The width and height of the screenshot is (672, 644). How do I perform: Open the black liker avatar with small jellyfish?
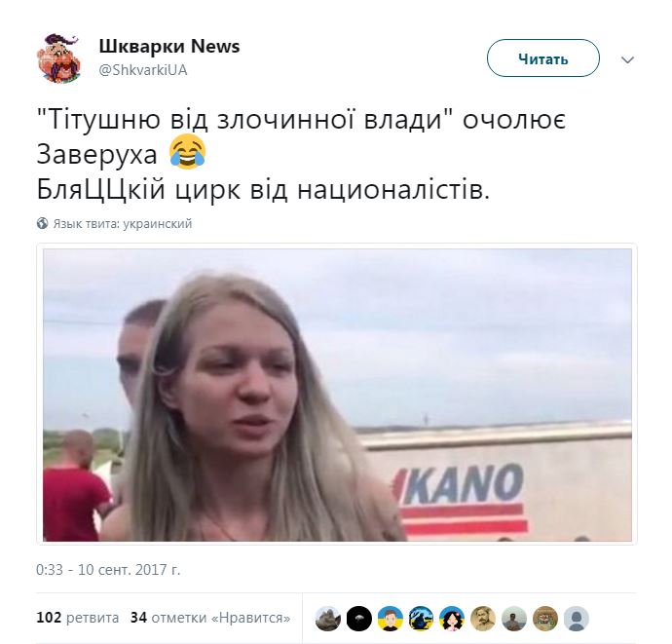358,619
